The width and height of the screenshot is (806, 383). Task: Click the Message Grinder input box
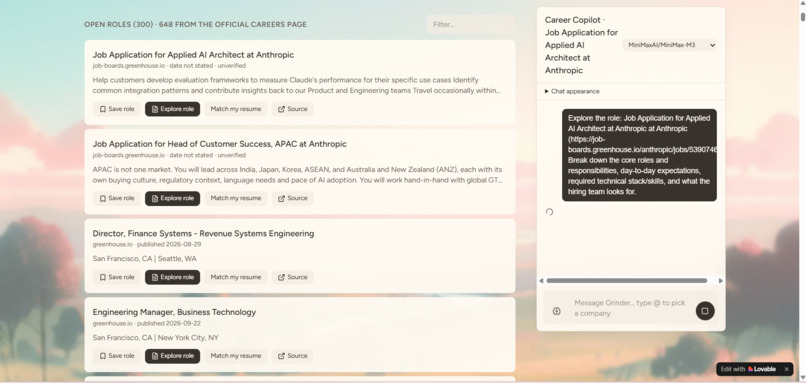(631, 308)
